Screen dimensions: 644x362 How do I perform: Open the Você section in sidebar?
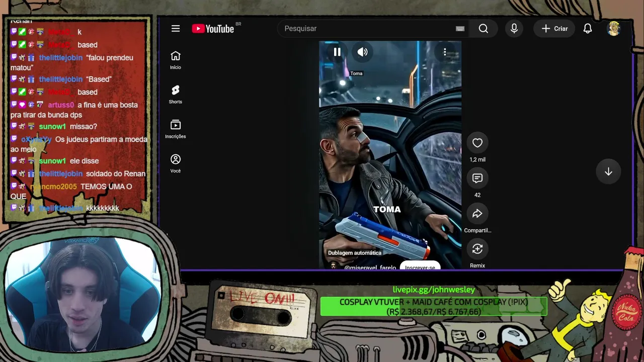(176, 163)
